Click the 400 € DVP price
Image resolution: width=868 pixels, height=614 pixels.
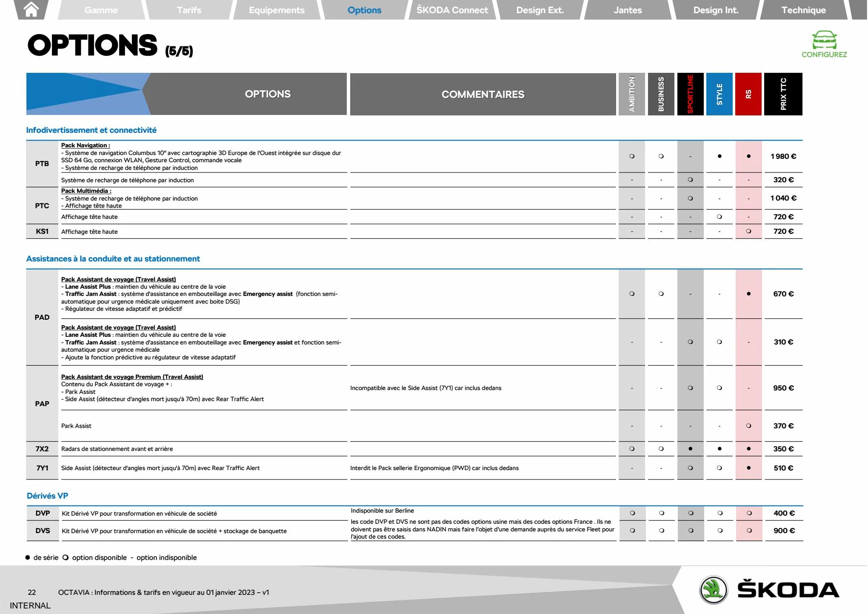(784, 513)
